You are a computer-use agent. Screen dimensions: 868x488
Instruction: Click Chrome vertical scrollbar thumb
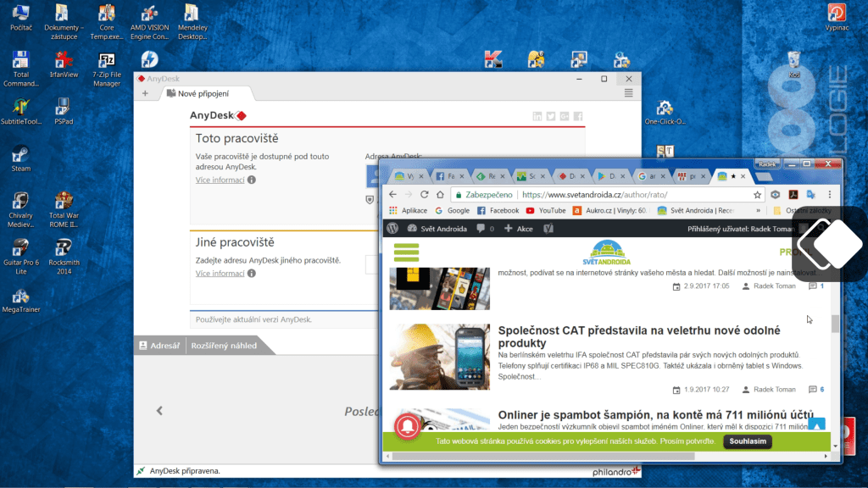coord(835,323)
